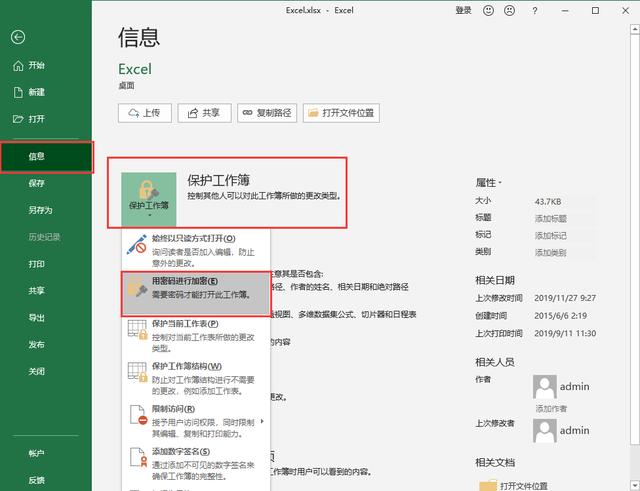The image size is (640, 491).
Task: Click 打开文件位置 link under 相关文档
Action: pos(524,486)
